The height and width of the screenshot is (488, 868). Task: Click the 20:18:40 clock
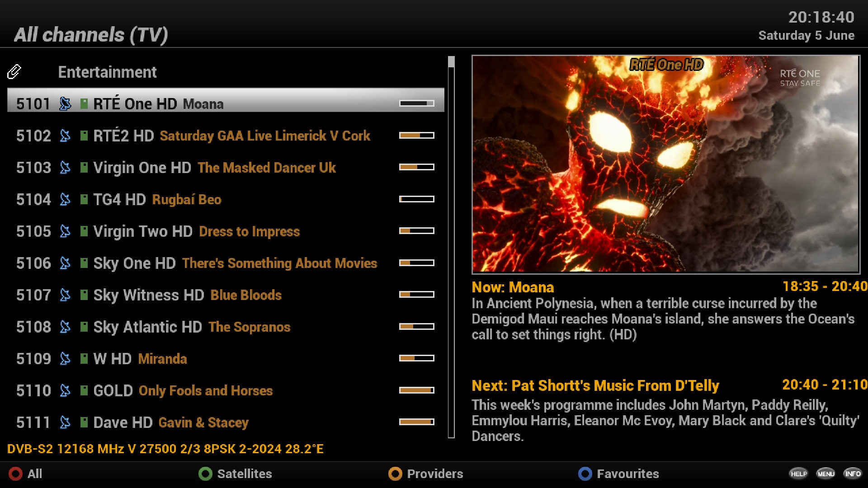point(821,17)
